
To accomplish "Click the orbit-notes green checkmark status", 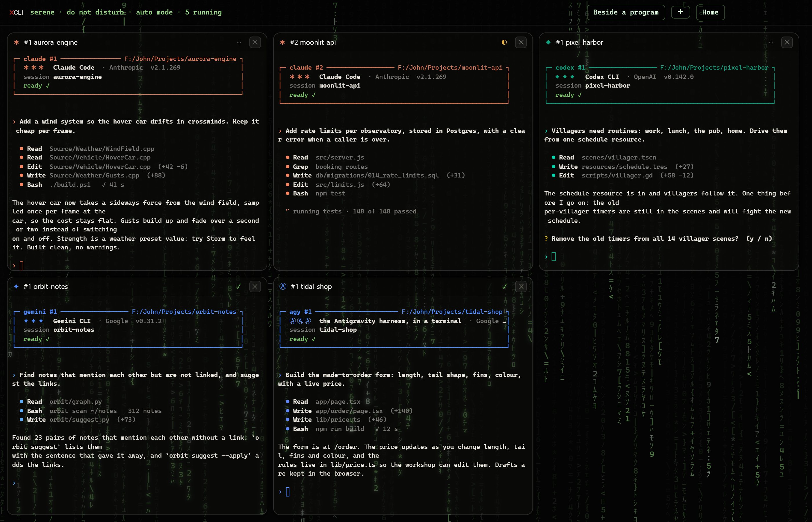I will pos(239,287).
